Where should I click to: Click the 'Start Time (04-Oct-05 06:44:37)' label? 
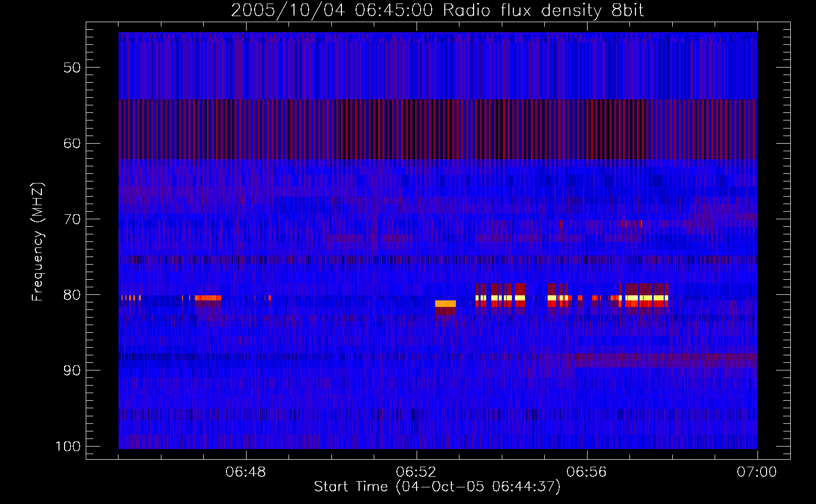click(437, 487)
